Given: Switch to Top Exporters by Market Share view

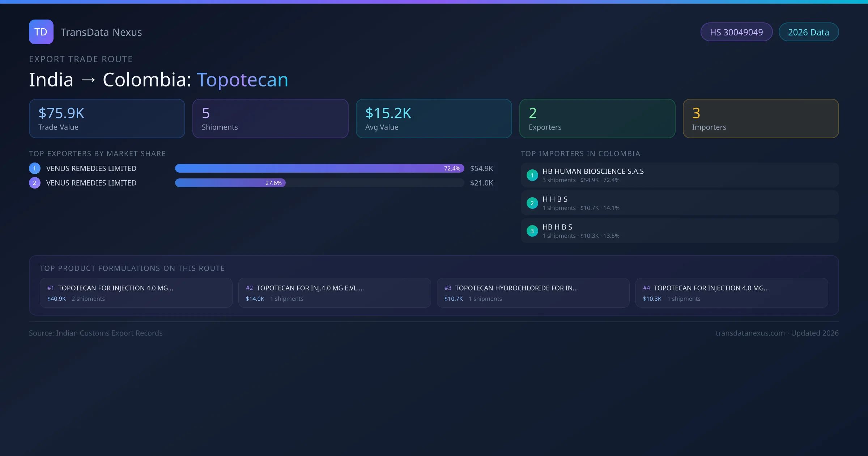Looking at the screenshot, I should pos(97,153).
